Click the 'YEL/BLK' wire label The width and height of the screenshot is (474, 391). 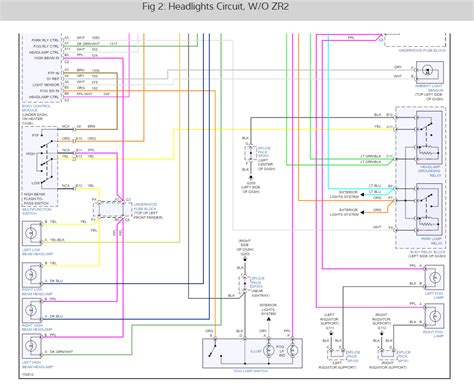(x=57, y=240)
